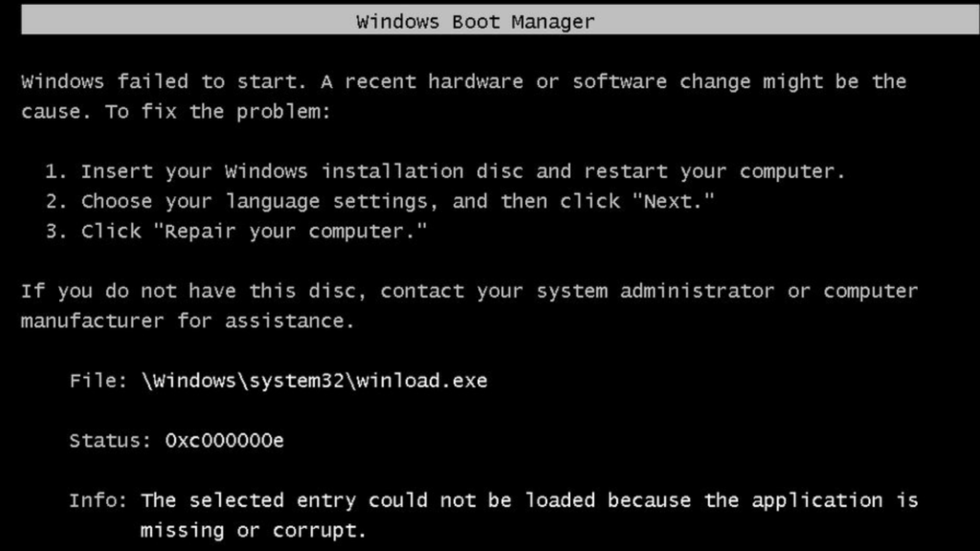This screenshot has width=980, height=551.
Task: Click the "missing or corrupt." text
Action: (253, 530)
